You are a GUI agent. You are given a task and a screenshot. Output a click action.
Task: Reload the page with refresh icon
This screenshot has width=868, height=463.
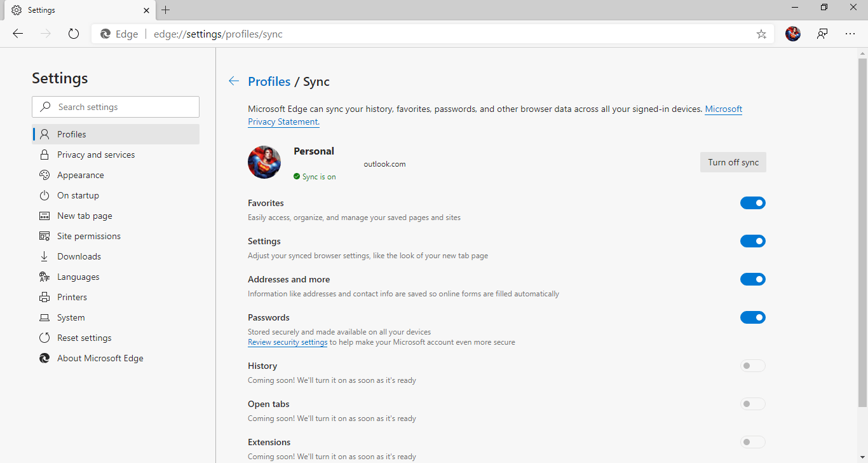click(x=74, y=34)
